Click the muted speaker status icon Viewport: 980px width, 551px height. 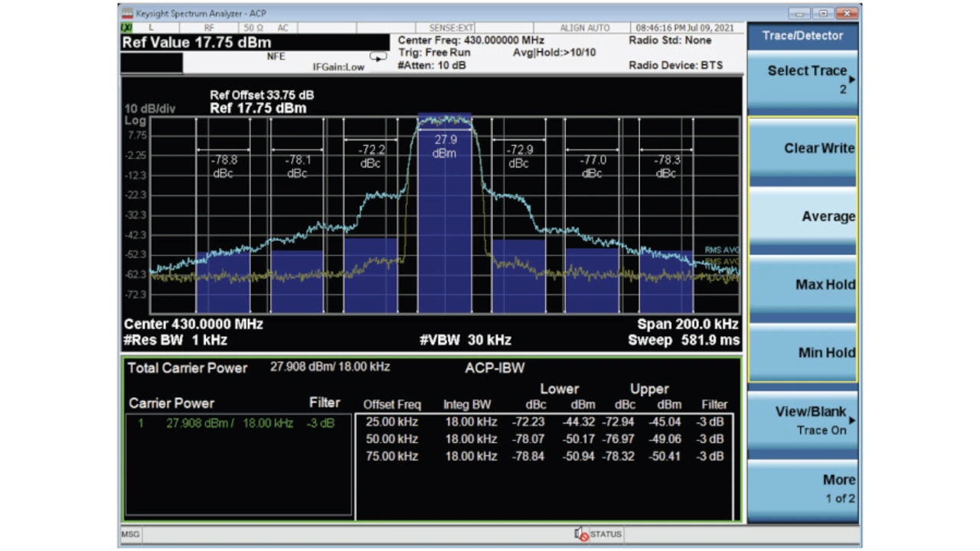(581, 534)
